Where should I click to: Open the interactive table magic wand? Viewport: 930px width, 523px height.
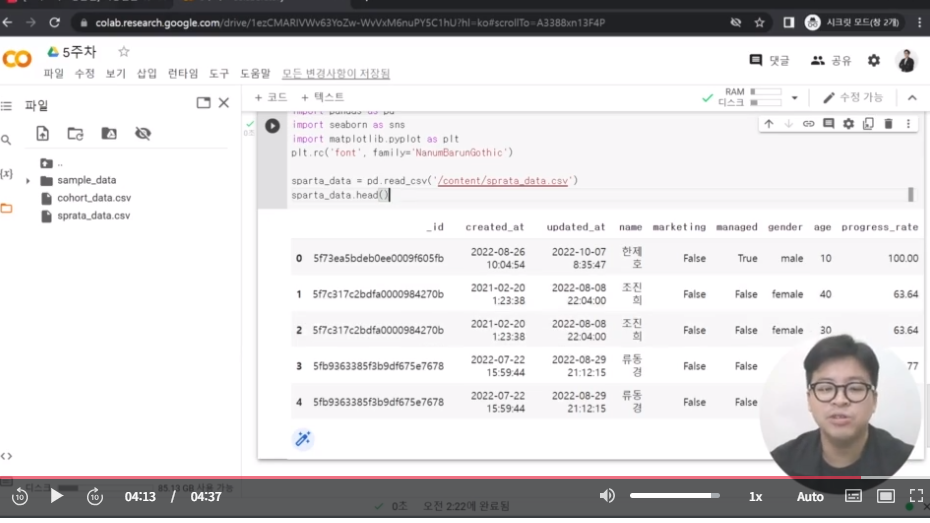303,439
